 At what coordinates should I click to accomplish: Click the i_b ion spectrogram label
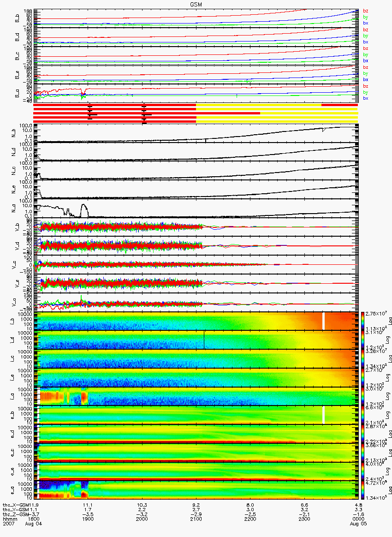[x=12, y=321]
